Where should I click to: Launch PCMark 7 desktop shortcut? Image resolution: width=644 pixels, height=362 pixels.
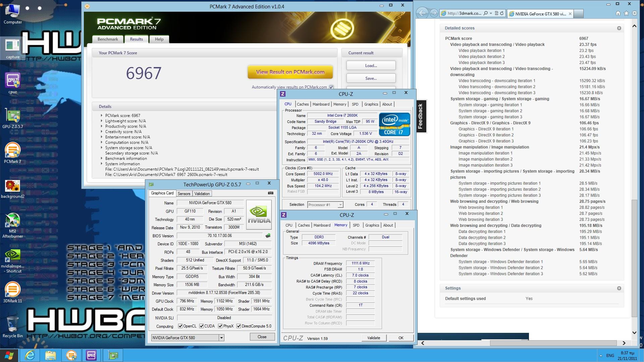[x=12, y=153]
